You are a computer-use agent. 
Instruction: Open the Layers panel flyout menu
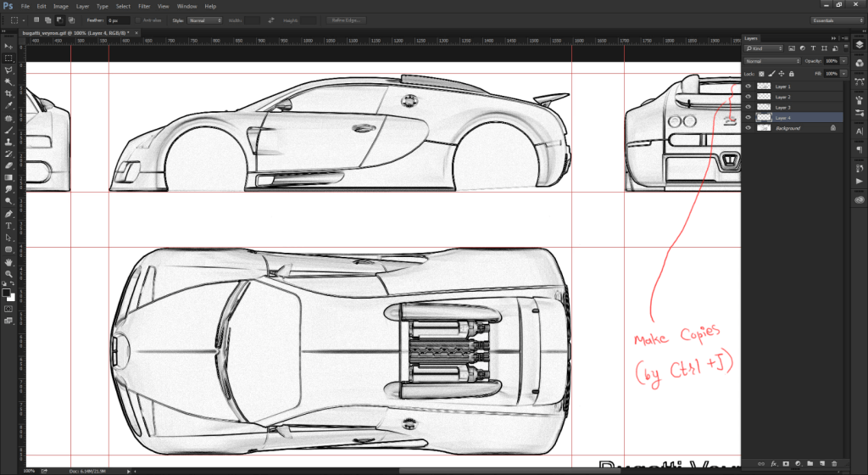[x=845, y=38]
